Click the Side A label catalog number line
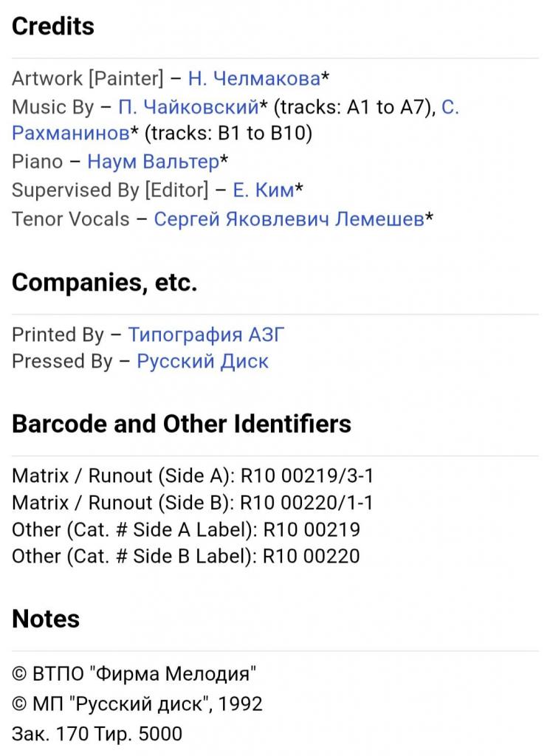 pyautogui.click(x=186, y=530)
